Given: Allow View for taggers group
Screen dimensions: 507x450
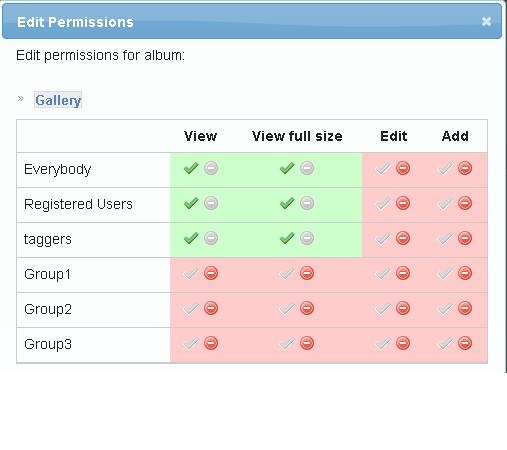Looking at the screenshot, I should (191, 238).
